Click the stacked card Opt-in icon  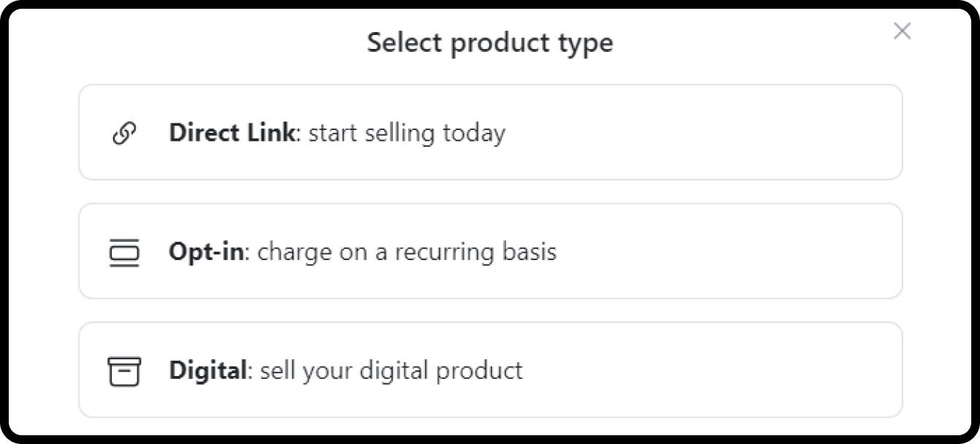coord(124,253)
